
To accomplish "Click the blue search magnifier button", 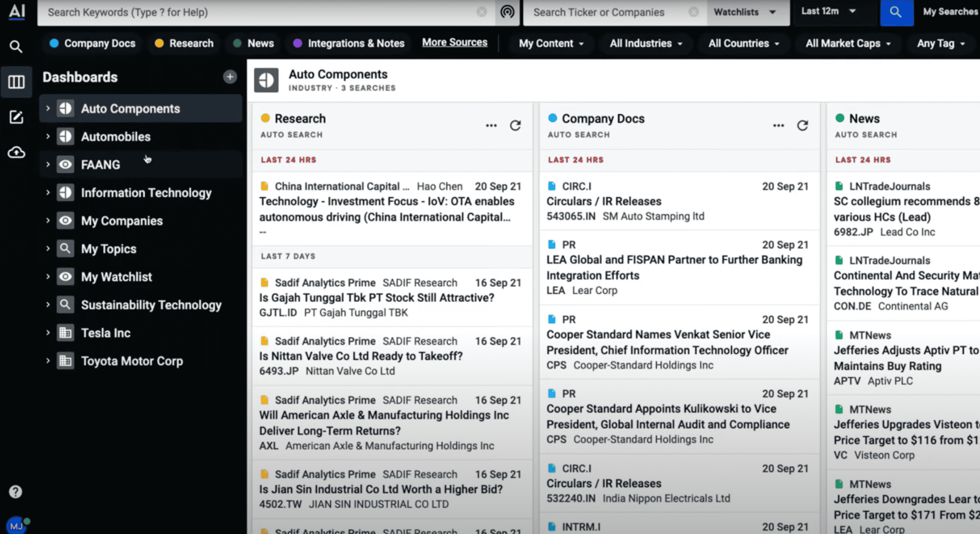I will tap(896, 13).
